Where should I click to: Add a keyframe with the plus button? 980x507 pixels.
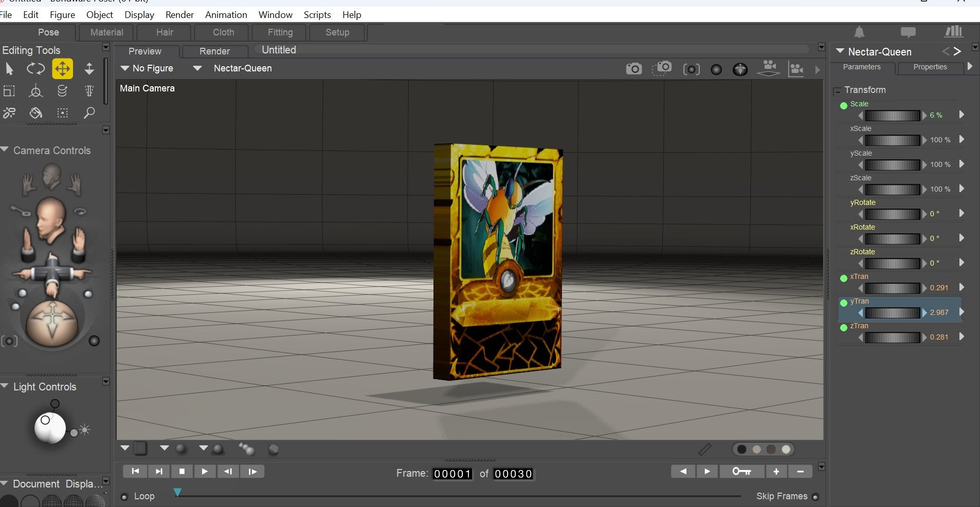pos(776,472)
